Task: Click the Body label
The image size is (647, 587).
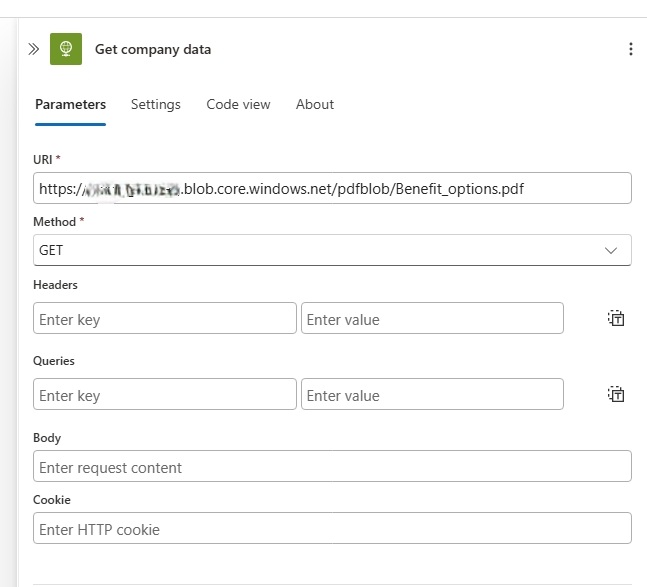Action: [47, 438]
